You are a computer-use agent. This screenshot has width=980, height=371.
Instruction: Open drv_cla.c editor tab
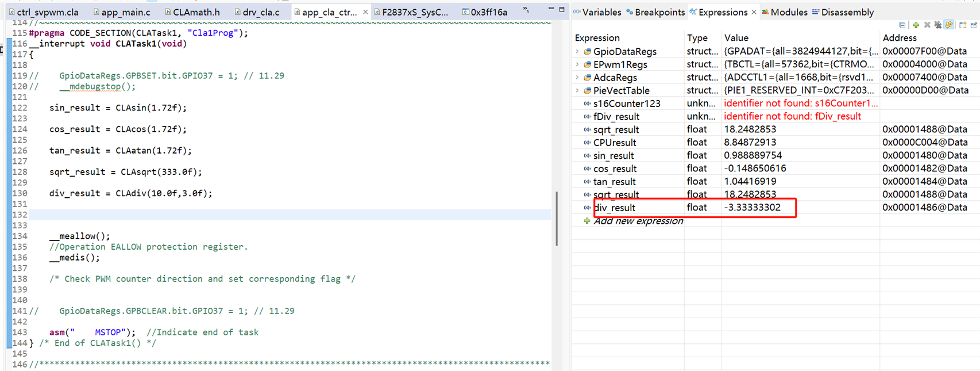(x=257, y=12)
